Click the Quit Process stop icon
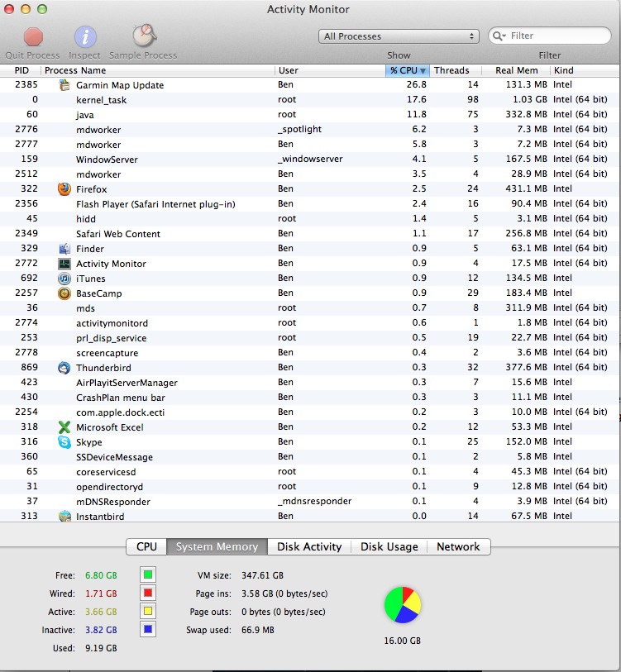The image size is (621, 672). 33,37
